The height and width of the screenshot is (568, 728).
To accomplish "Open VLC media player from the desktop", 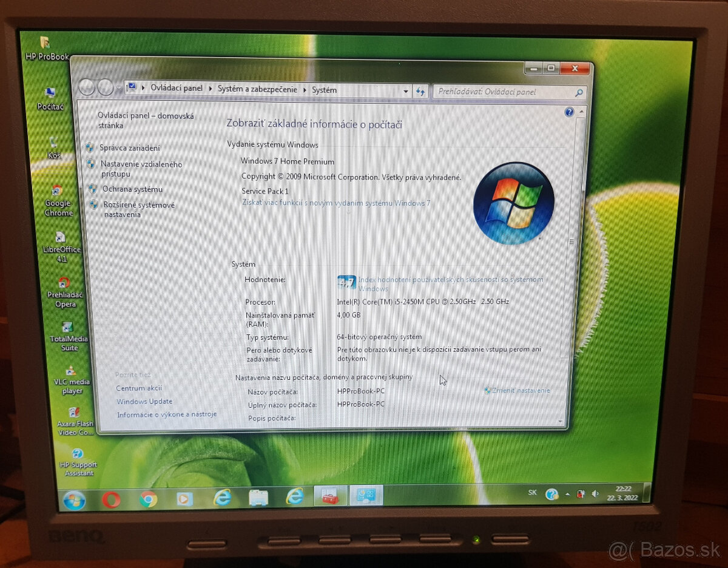I will click(72, 371).
